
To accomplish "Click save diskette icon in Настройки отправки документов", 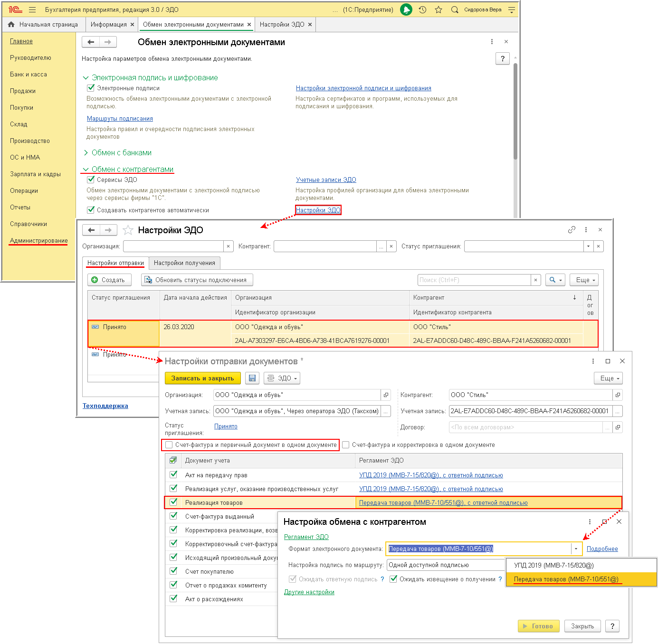I will coord(252,379).
